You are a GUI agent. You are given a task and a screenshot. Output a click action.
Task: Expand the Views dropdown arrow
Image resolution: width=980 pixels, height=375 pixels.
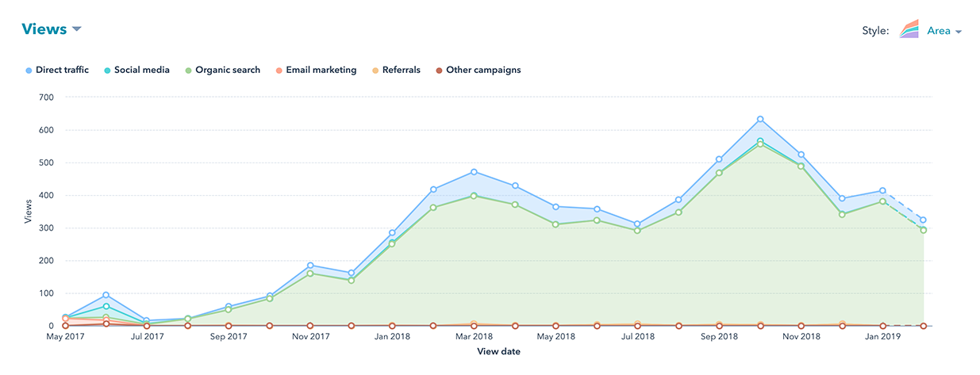(77, 29)
